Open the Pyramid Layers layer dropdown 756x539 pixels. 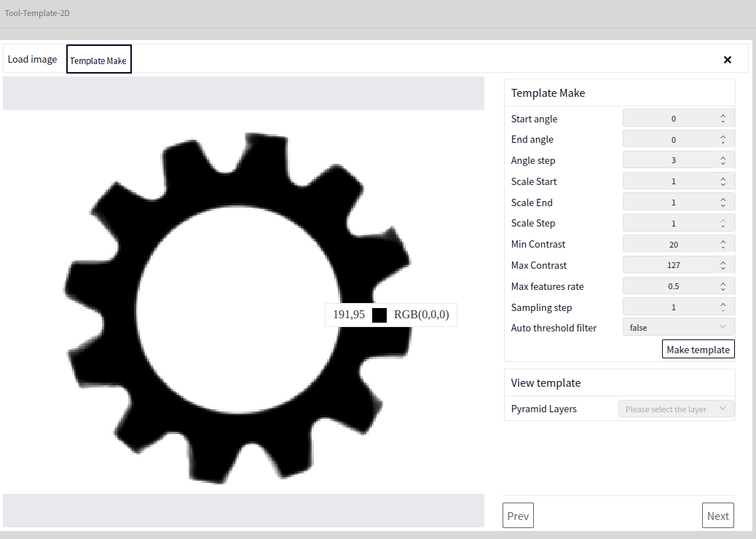coord(677,409)
